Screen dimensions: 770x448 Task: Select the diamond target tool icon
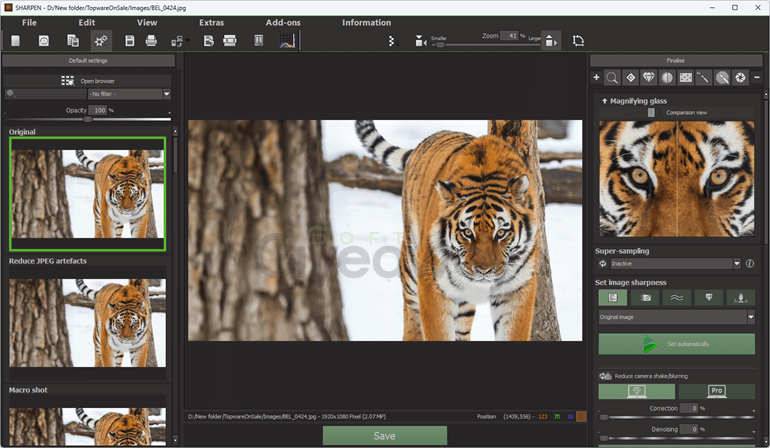point(631,78)
